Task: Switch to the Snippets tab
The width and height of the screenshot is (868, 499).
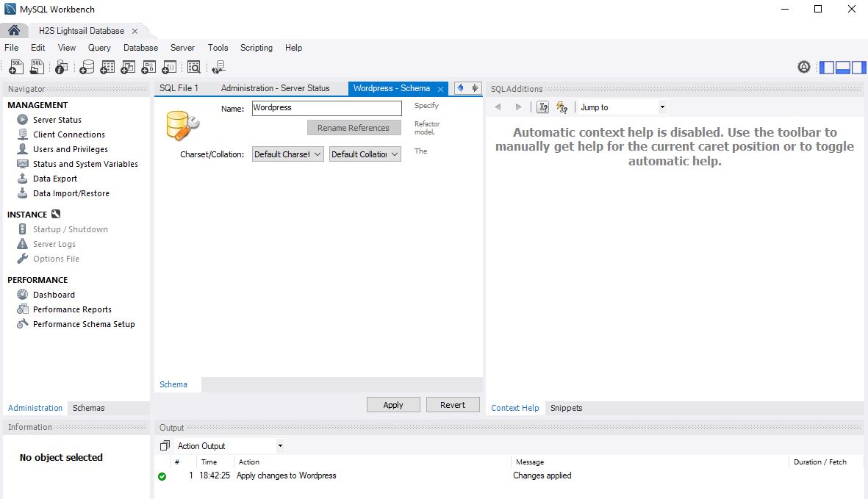Action: pos(567,408)
